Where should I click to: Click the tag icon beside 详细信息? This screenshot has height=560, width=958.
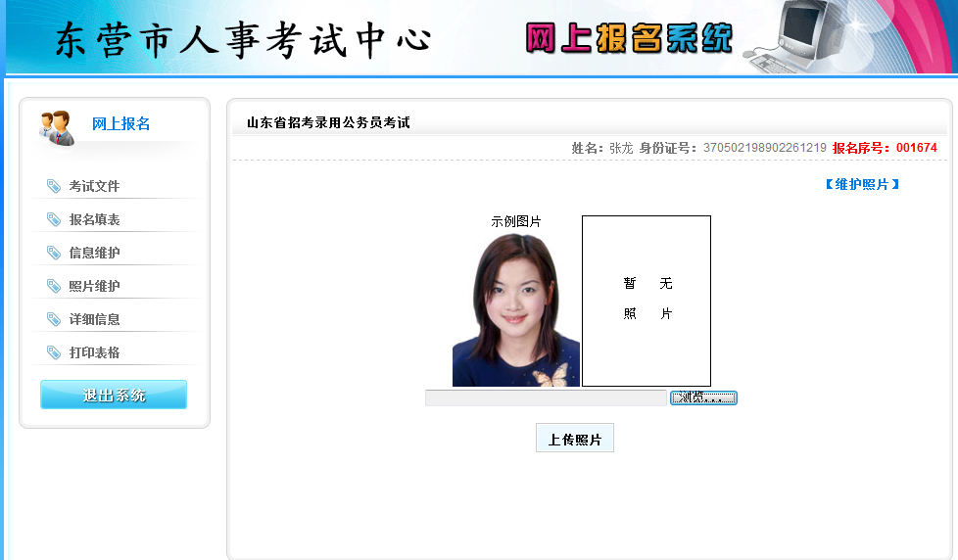(54, 319)
